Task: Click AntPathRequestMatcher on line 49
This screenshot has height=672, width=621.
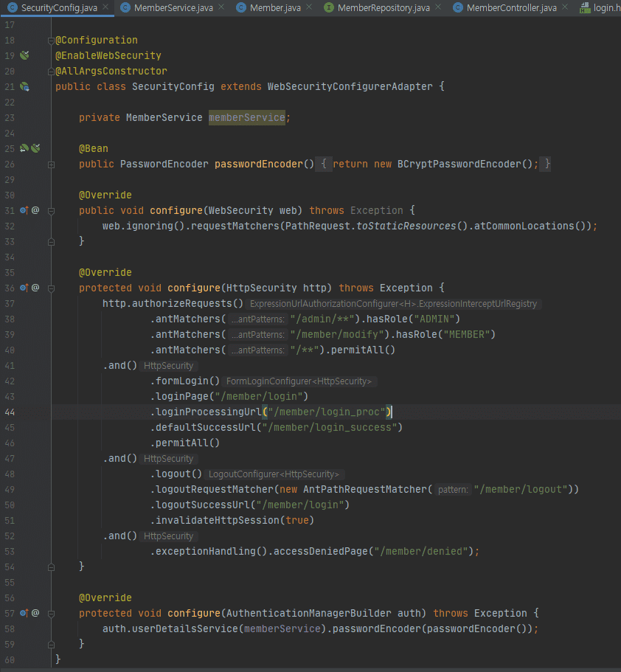Action: (365, 489)
